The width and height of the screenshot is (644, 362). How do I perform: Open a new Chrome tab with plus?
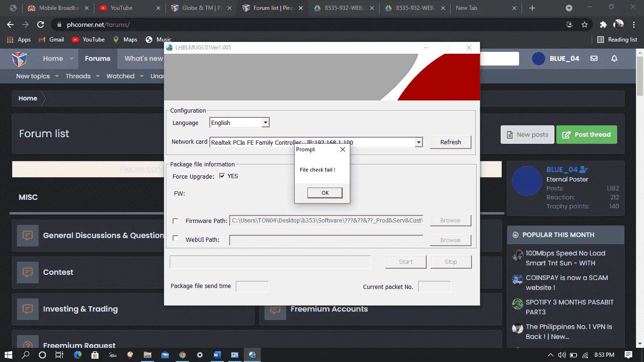(x=532, y=8)
